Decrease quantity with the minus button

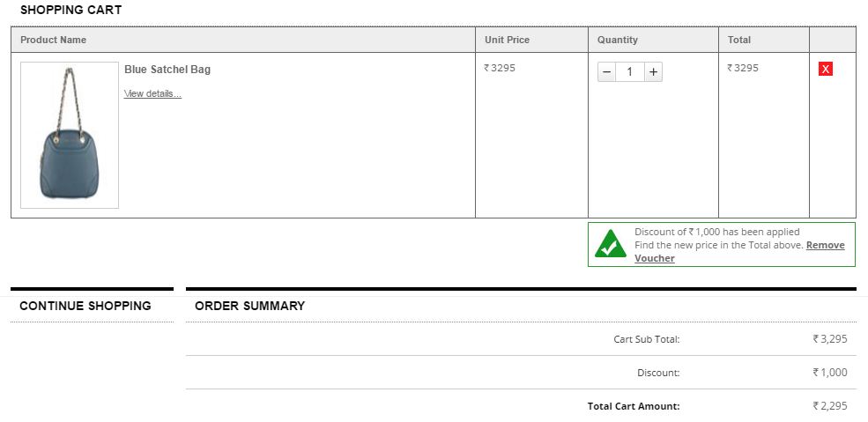[607, 72]
